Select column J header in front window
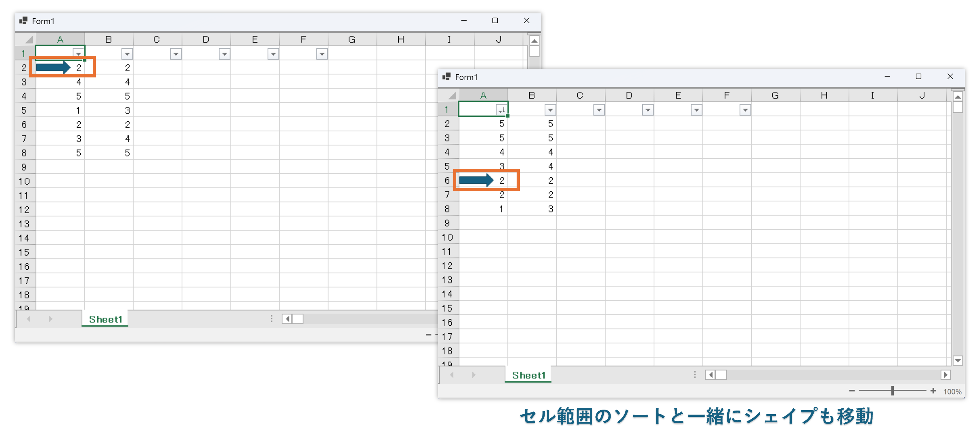This screenshot has height=432, width=980. point(922,95)
